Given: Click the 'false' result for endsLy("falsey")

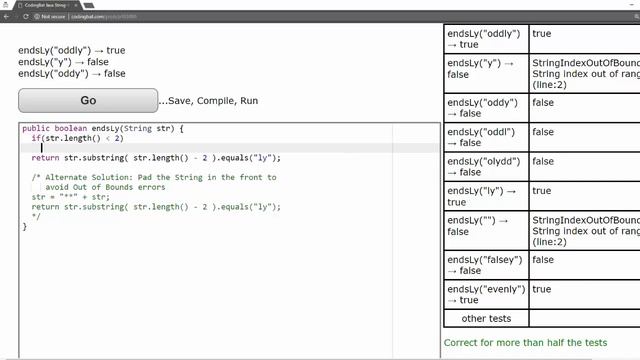Looking at the screenshot, I should (x=543, y=260).
